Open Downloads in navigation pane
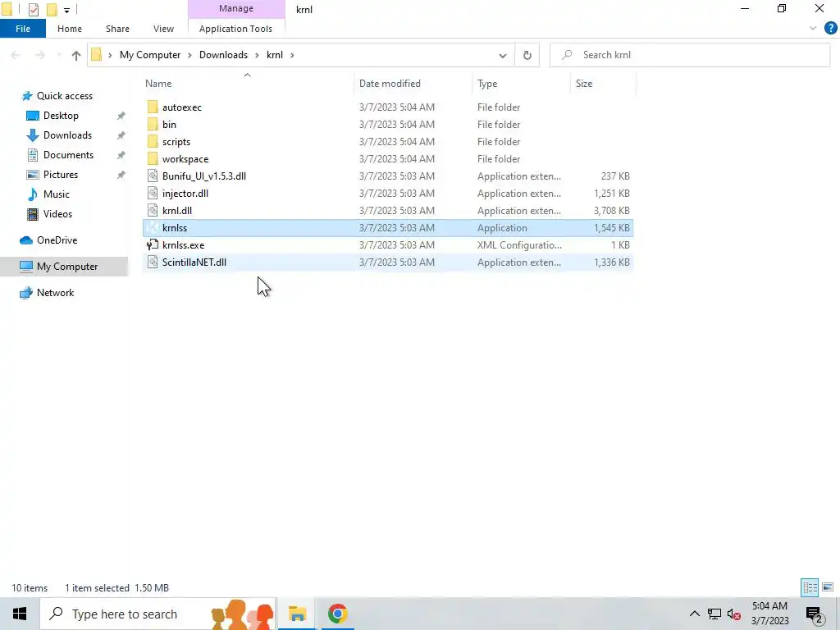This screenshot has height=630, width=840. pyautogui.click(x=67, y=135)
